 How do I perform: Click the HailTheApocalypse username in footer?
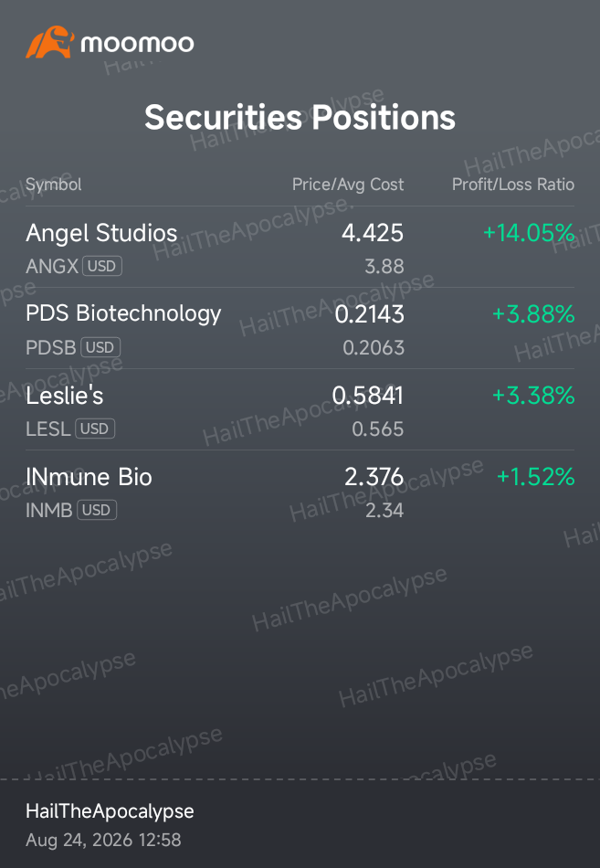[110, 811]
